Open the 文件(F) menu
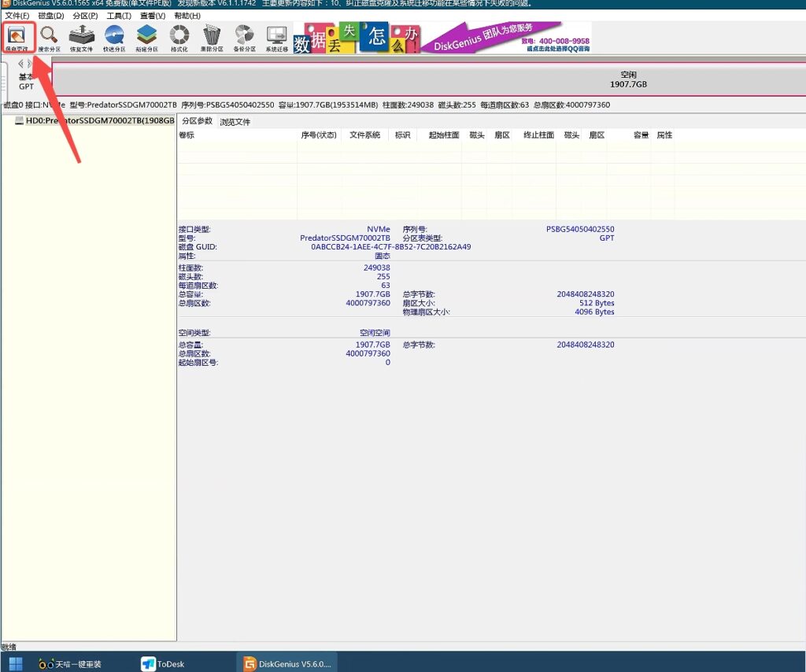The height and width of the screenshot is (672, 806). tap(17, 16)
